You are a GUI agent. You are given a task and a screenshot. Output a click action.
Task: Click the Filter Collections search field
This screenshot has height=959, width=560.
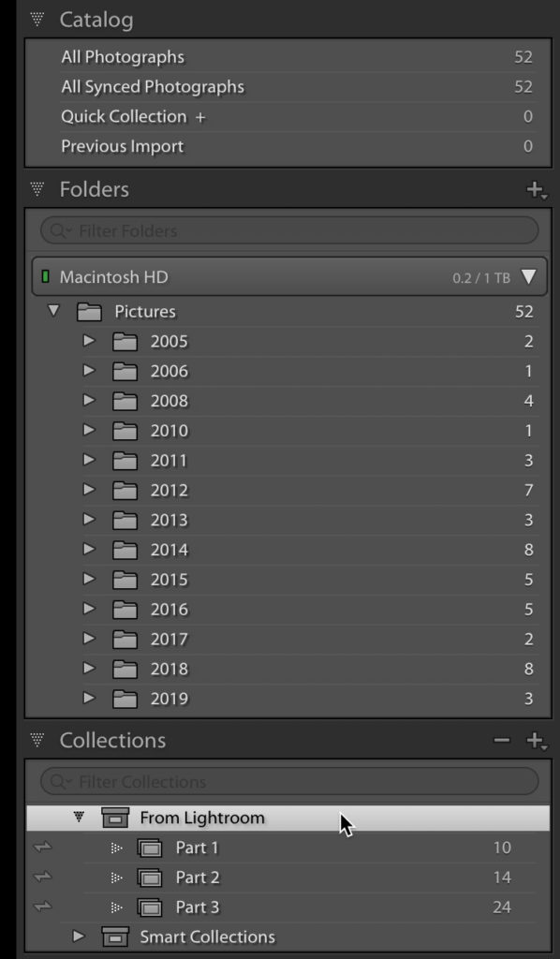coord(289,782)
